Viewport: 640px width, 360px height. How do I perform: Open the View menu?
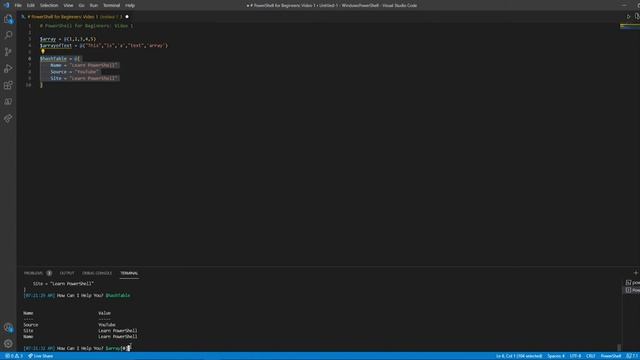pos(68,5)
